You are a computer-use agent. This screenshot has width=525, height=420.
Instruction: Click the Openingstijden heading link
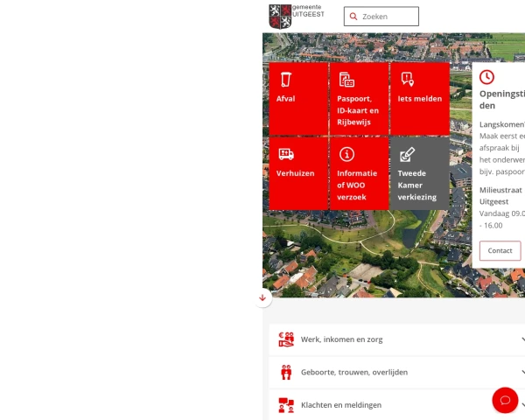click(502, 100)
